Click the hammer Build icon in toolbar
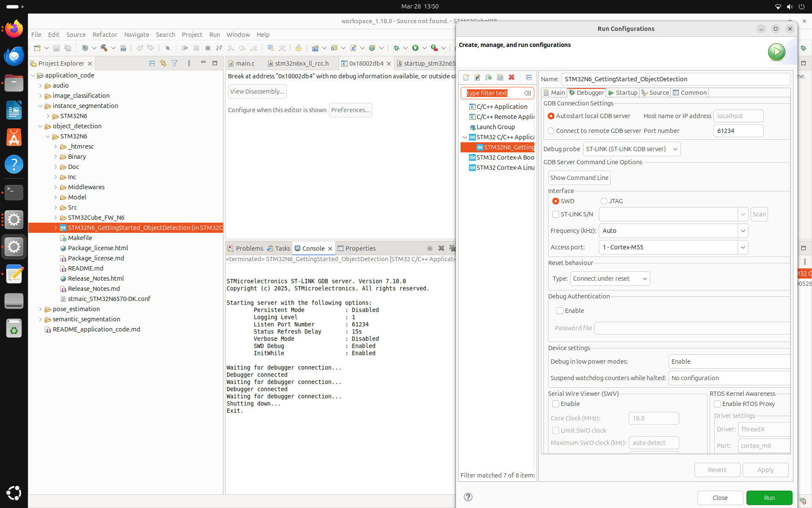The height and width of the screenshot is (508, 812). pos(104,48)
